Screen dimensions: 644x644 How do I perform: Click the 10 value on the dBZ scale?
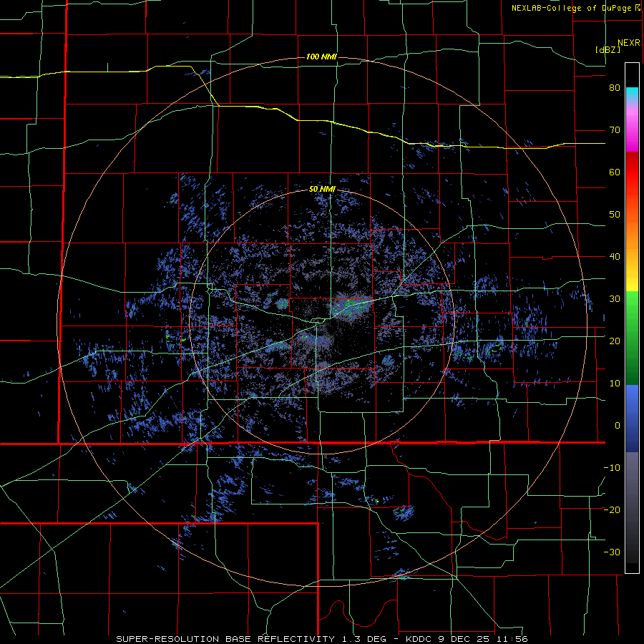(615, 384)
